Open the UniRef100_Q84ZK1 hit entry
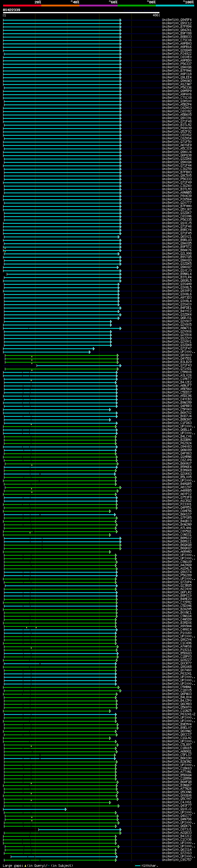Viewport: 197px width, 868px height. click(x=177, y=30)
